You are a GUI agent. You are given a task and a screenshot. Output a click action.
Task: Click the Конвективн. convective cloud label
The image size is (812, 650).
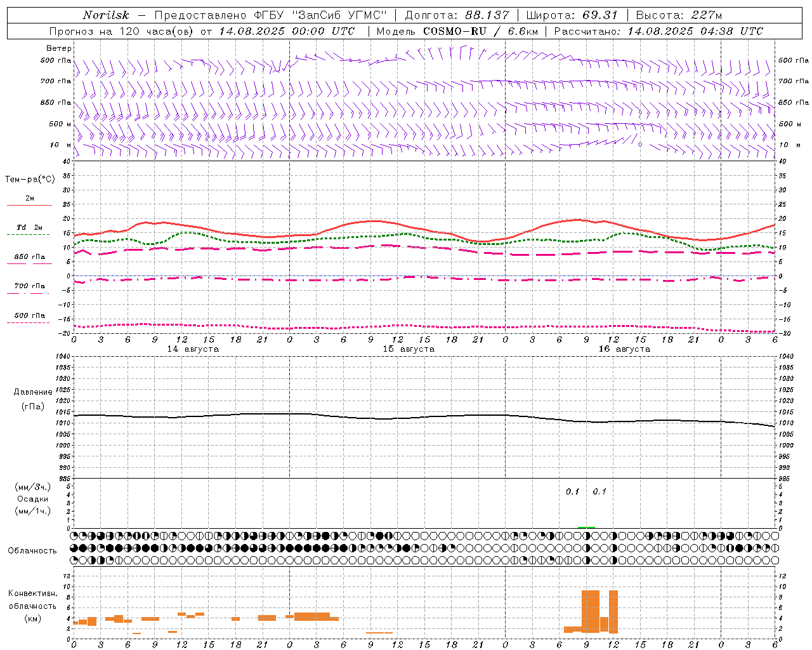(33, 594)
